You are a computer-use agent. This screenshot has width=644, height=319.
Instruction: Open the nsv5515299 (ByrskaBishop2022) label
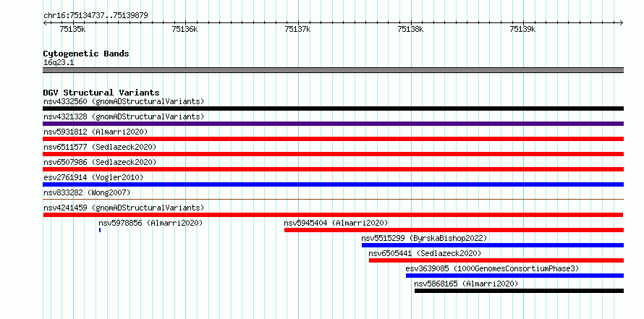pos(424,238)
